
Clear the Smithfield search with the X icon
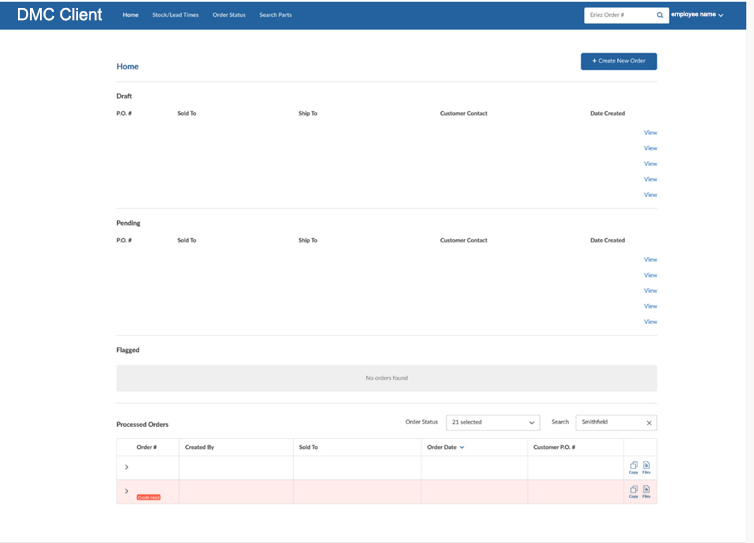point(649,423)
